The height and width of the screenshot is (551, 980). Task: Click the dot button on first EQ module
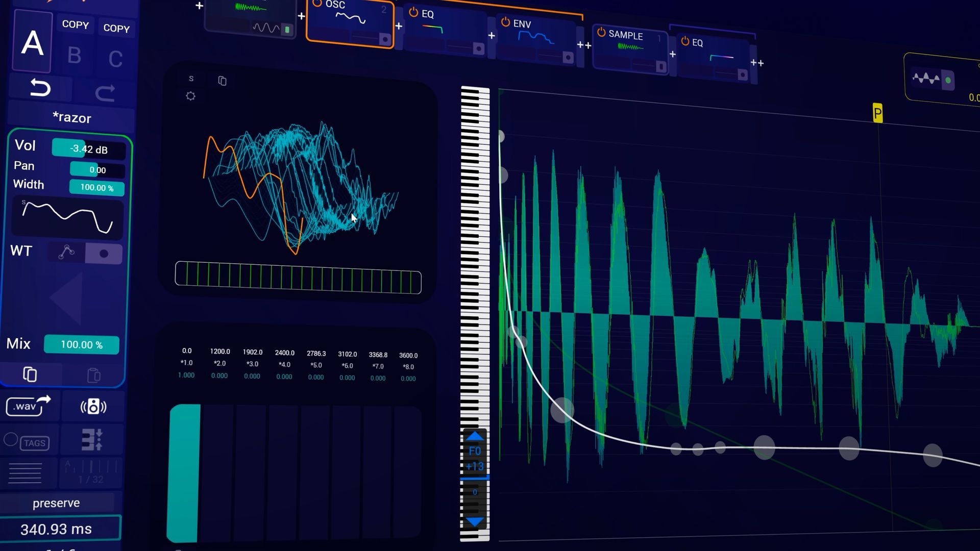click(478, 48)
